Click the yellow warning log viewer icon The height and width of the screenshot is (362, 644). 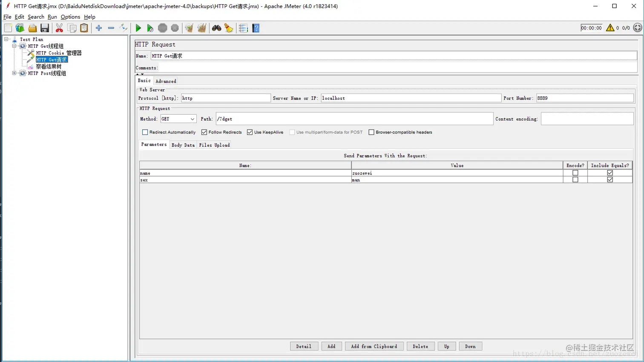point(610,27)
